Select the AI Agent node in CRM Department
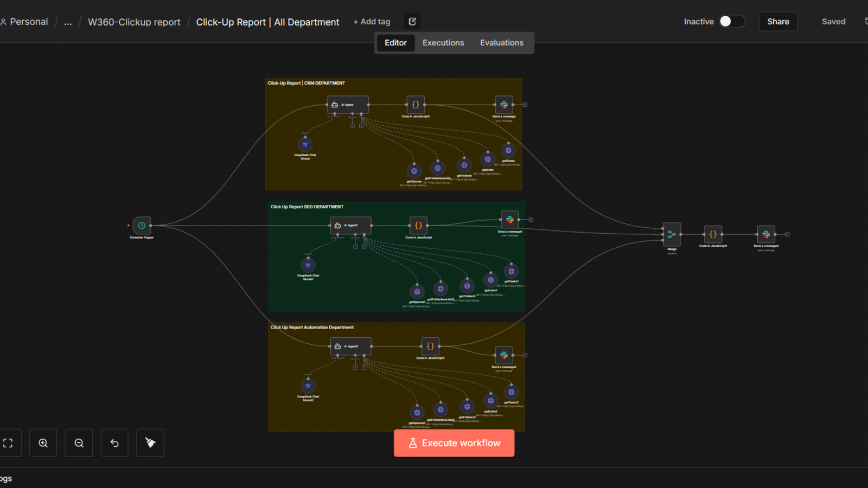This screenshot has height=488, width=868. (x=348, y=105)
